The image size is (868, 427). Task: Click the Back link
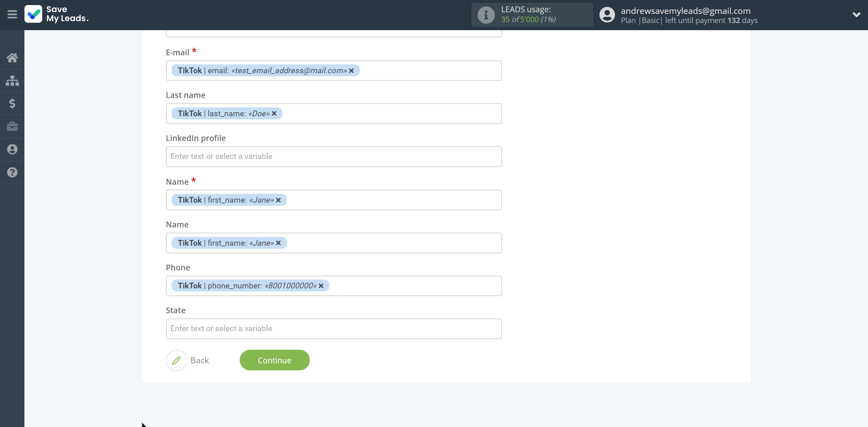tap(200, 360)
